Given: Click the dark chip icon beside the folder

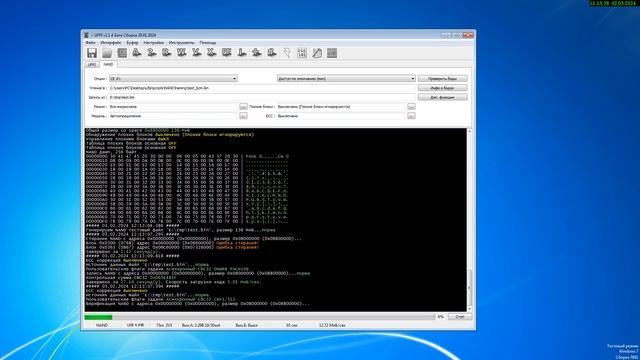Looking at the screenshot, I should (x=122, y=53).
